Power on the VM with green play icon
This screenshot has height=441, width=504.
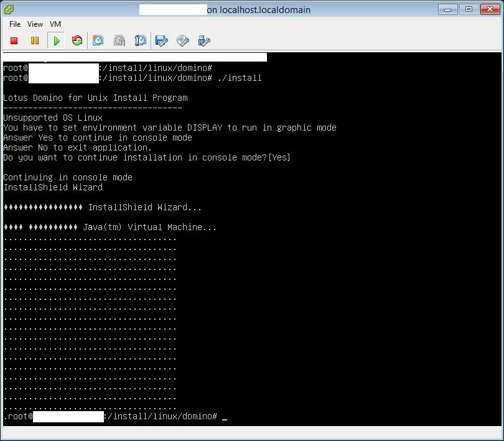(x=57, y=41)
